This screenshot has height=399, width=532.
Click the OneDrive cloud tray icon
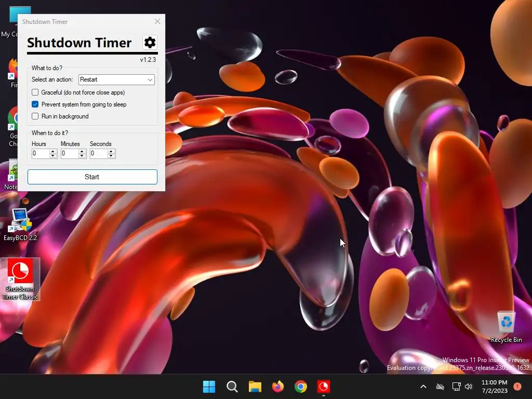click(x=440, y=387)
